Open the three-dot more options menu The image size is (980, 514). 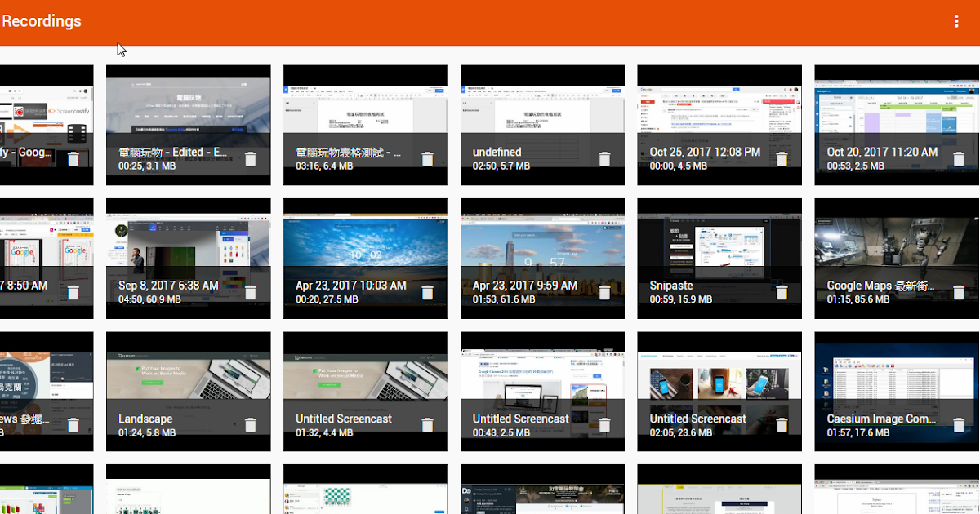[956, 22]
